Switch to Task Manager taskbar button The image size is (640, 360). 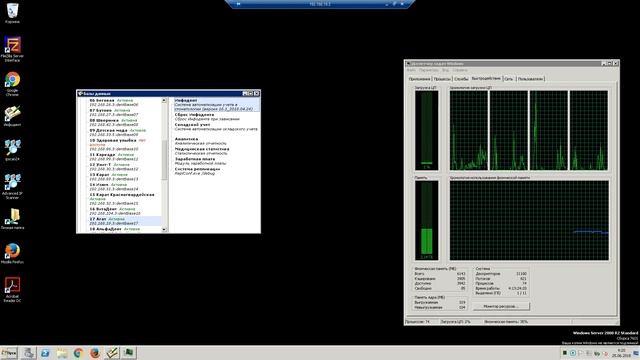click(x=129, y=353)
